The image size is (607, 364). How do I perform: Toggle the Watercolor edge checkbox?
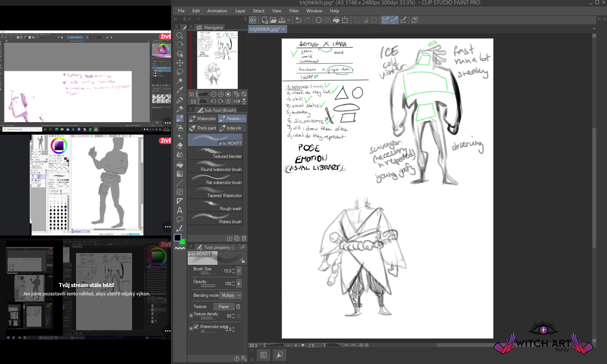[x=196, y=326]
